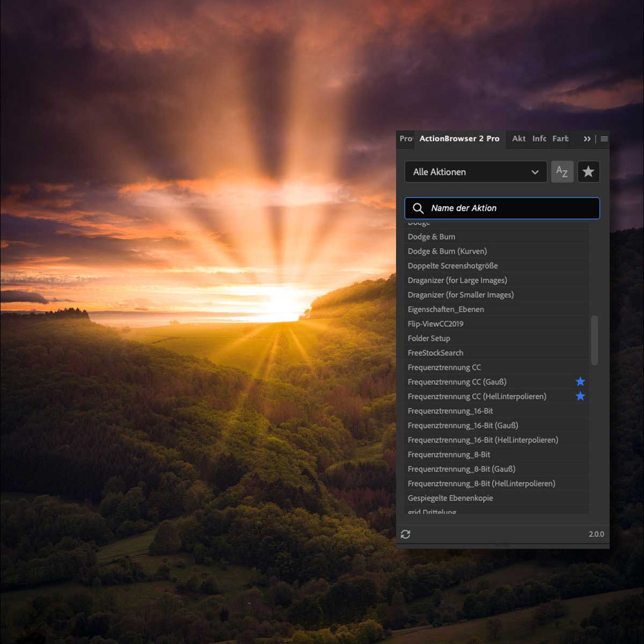Select Draganizer (for Smaller Images)
Viewport: 644px width, 644px height.
[x=496, y=295]
